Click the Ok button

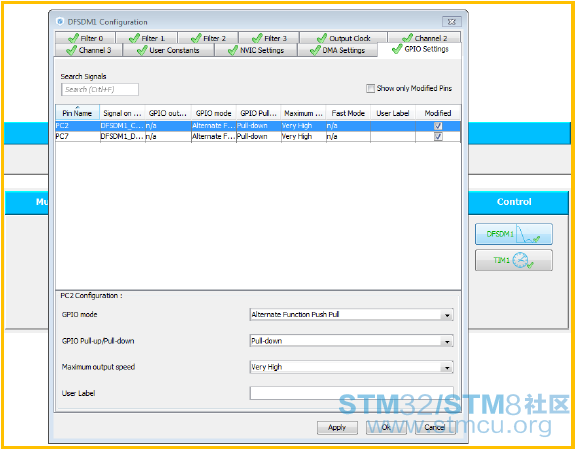click(x=386, y=427)
